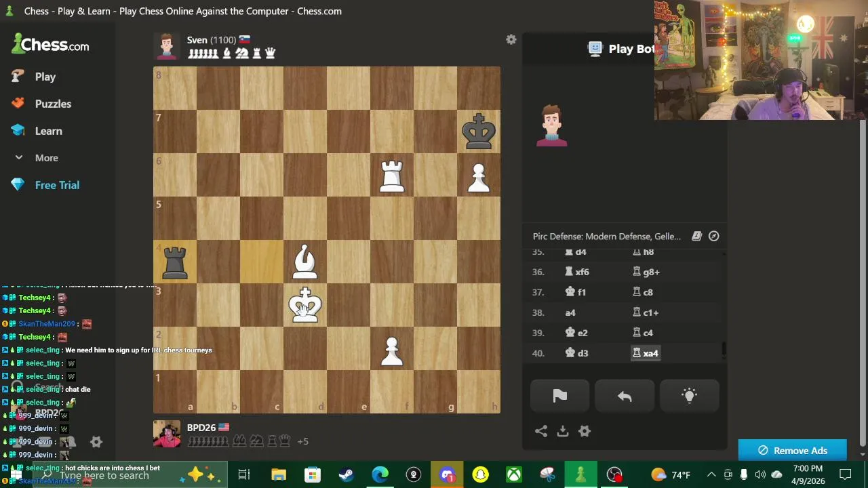Open the opening book icon
The width and height of the screenshot is (868, 488).
696,236
